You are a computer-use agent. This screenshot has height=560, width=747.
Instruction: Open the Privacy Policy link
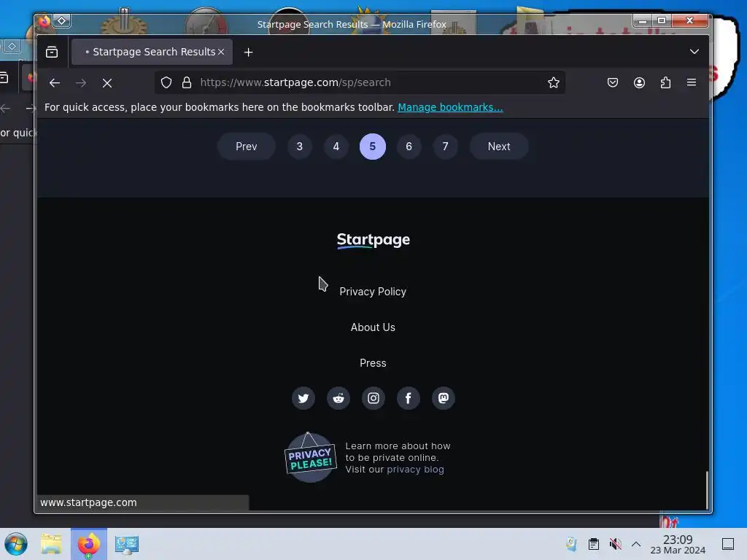373,292
